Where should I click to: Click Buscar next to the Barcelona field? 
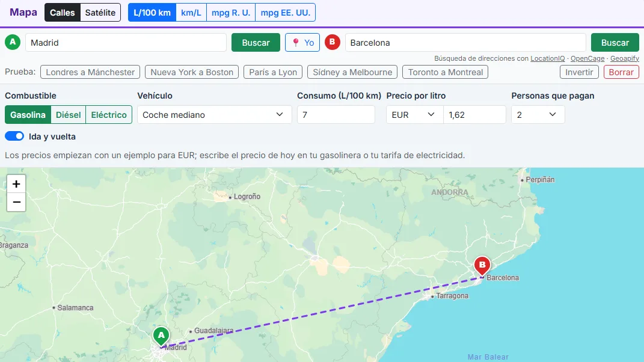[615, 43]
